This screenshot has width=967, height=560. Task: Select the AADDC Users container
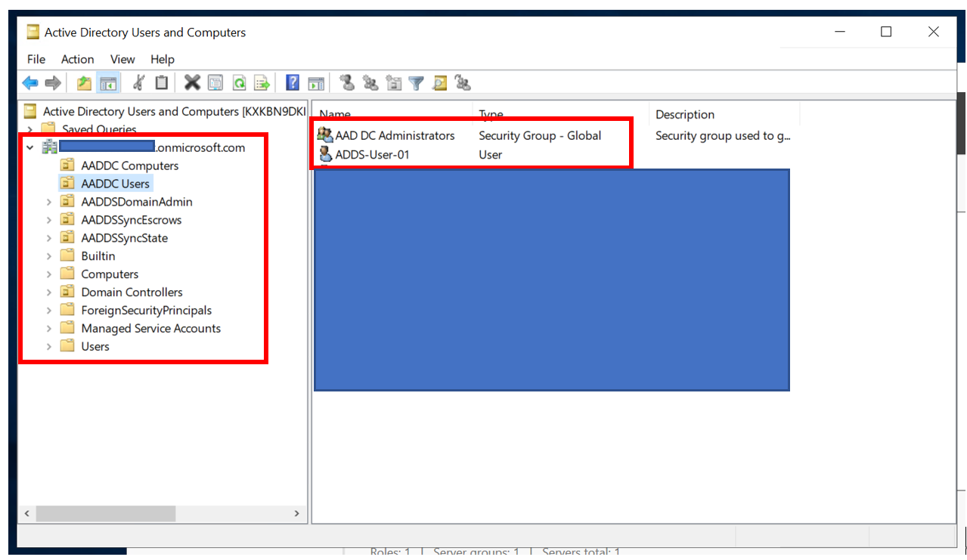click(107, 184)
